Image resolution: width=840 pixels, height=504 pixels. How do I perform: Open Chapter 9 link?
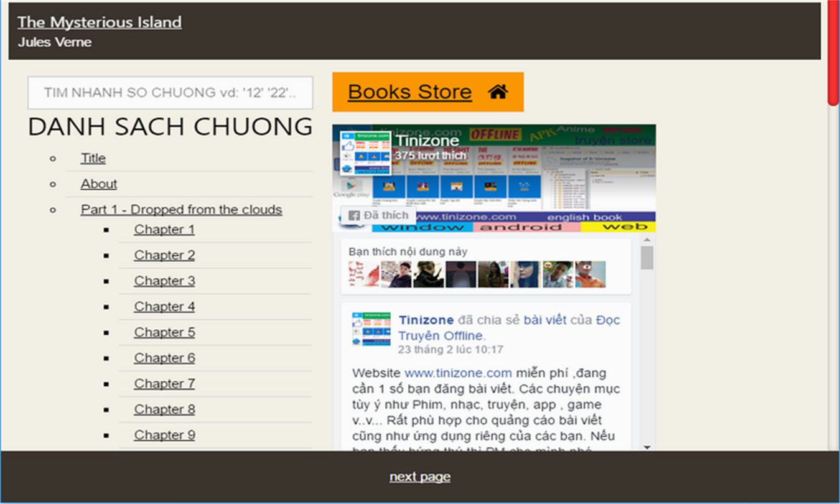[164, 435]
